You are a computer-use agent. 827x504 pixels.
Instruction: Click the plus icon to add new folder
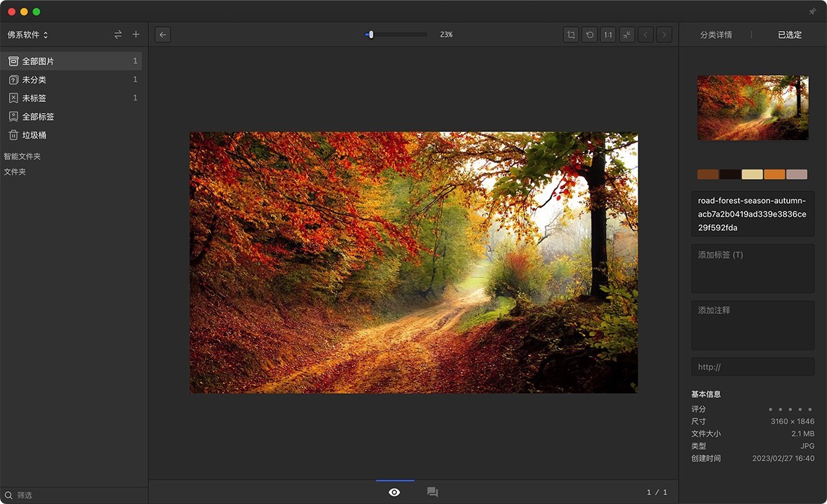136,34
